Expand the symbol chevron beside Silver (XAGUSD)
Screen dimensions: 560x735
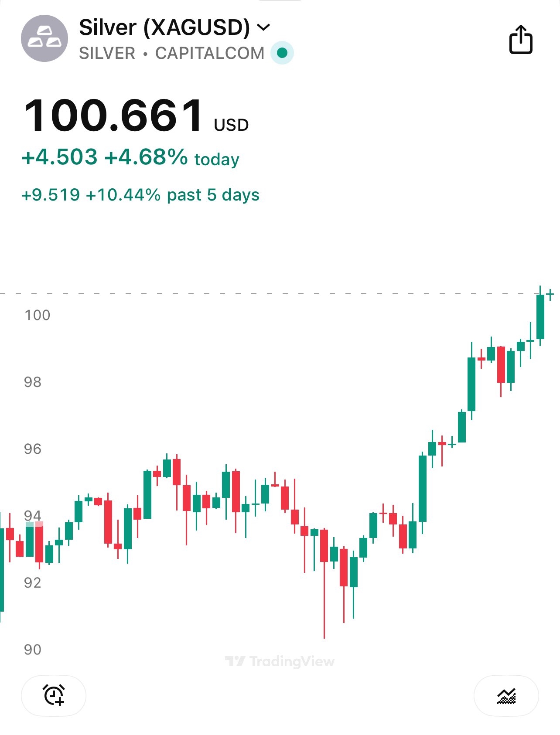(x=263, y=27)
